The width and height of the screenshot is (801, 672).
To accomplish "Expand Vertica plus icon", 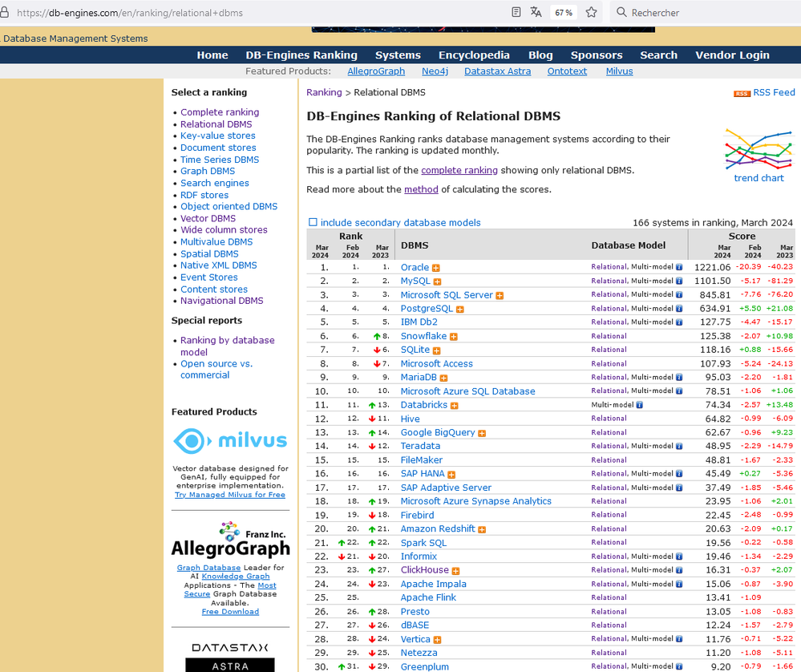I will click(437, 640).
